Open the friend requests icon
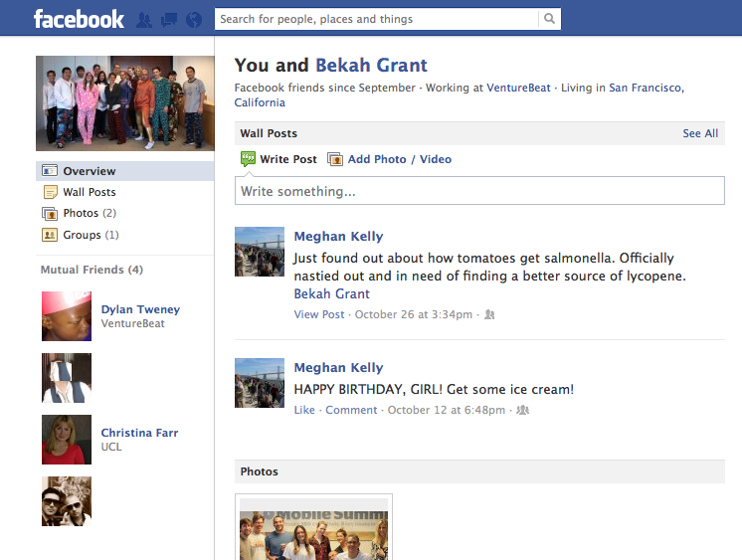The height and width of the screenshot is (560, 742). [x=144, y=20]
